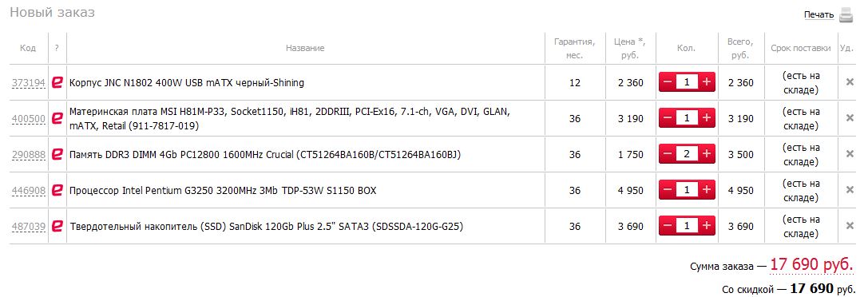The image size is (868, 297).
Task: Click the red logo icon beside code 446908
Action: (x=57, y=190)
